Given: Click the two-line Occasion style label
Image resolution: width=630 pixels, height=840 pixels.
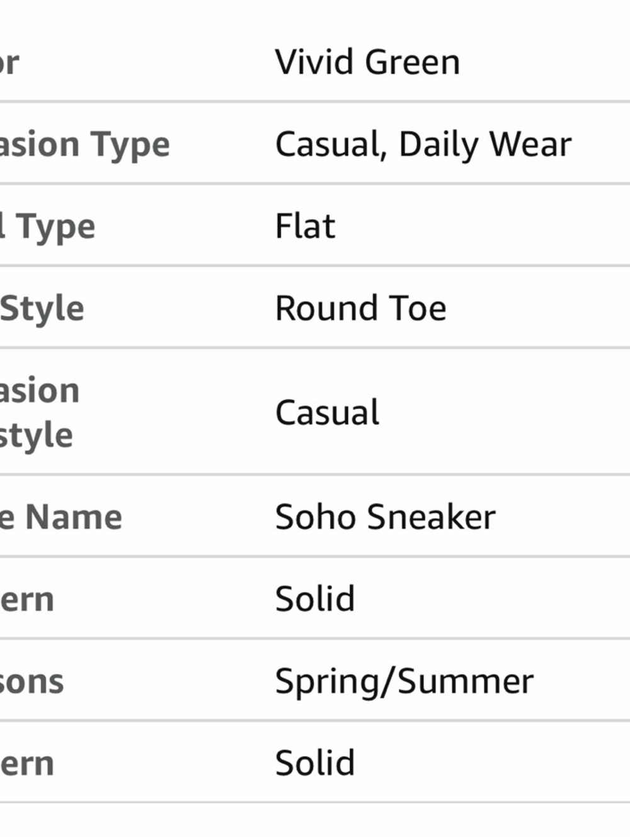Looking at the screenshot, I should [x=38, y=413].
